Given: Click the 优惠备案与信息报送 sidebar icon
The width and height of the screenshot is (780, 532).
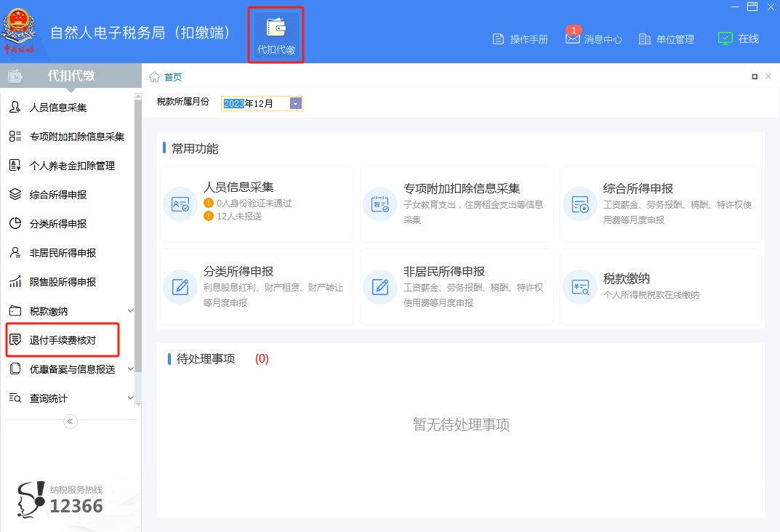Looking at the screenshot, I should (15, 369).
